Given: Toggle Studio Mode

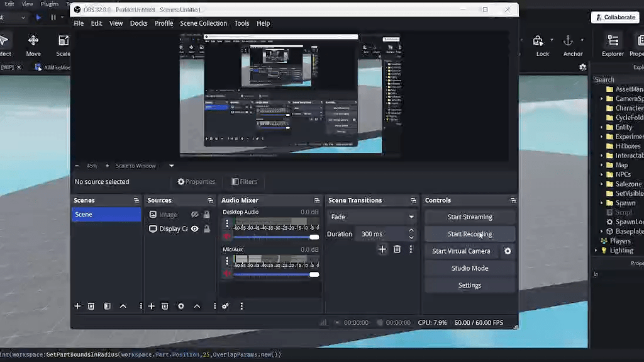Looking at the screenshot, I should [470, 268].
